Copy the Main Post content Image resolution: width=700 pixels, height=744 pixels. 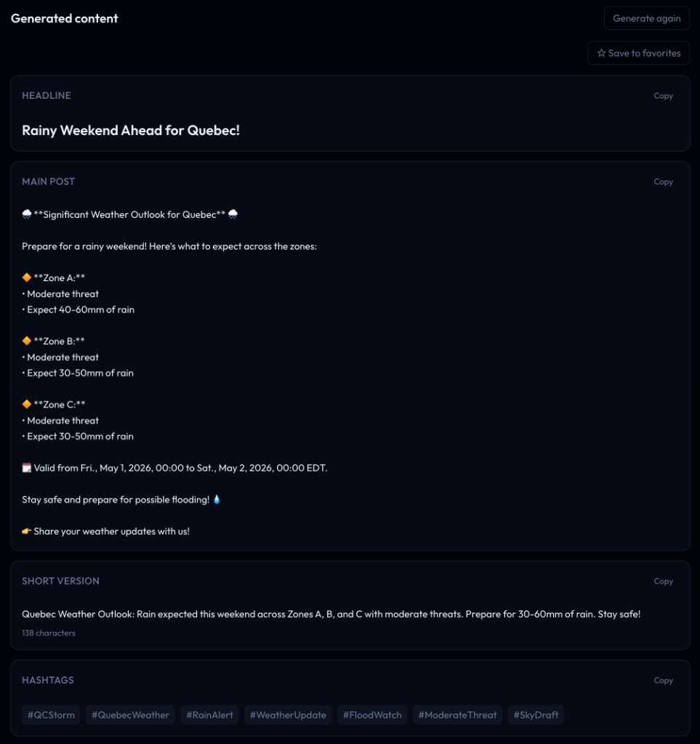(x=662, y=182)
